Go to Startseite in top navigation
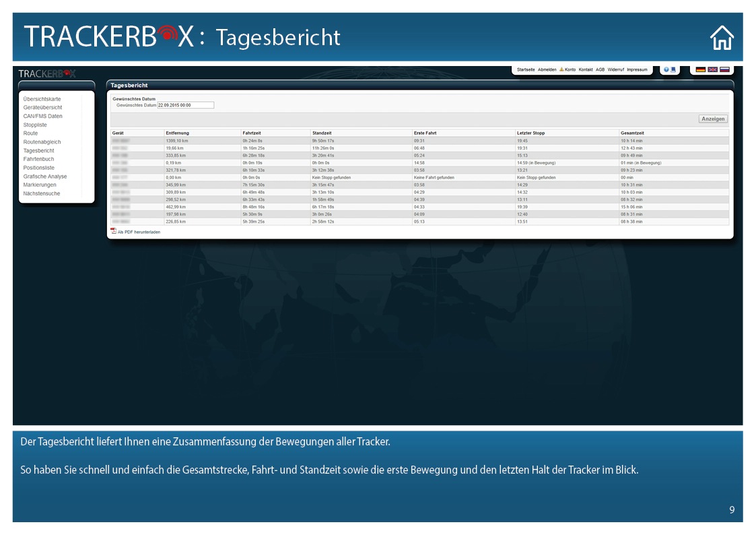Viewport: 756px width, 535px height. (526, 69)
